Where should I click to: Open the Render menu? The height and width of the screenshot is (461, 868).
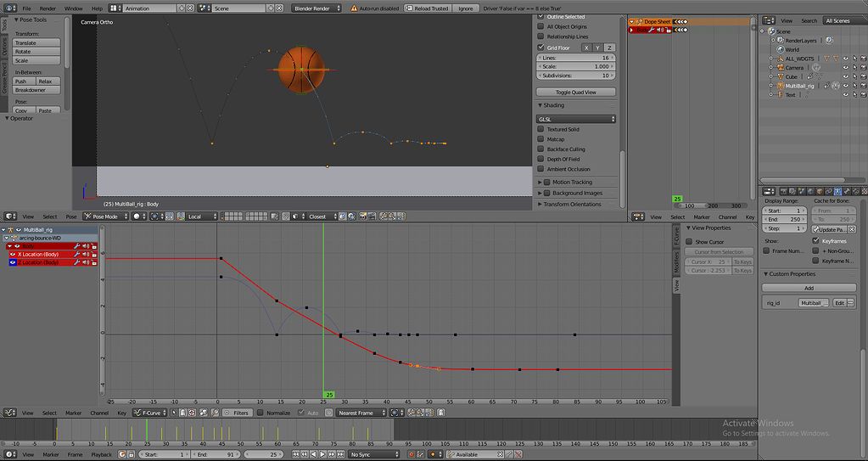[x=48, y=8]
